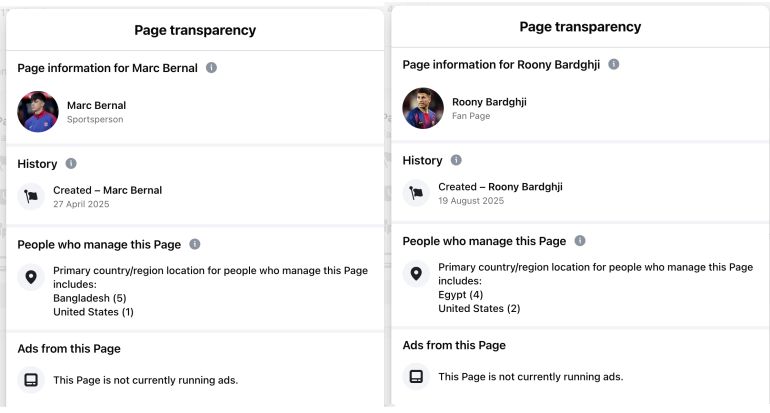Click info icon next to Egypt managers heading
Viewport: 770px width, 413px height.
coord(580,241)
